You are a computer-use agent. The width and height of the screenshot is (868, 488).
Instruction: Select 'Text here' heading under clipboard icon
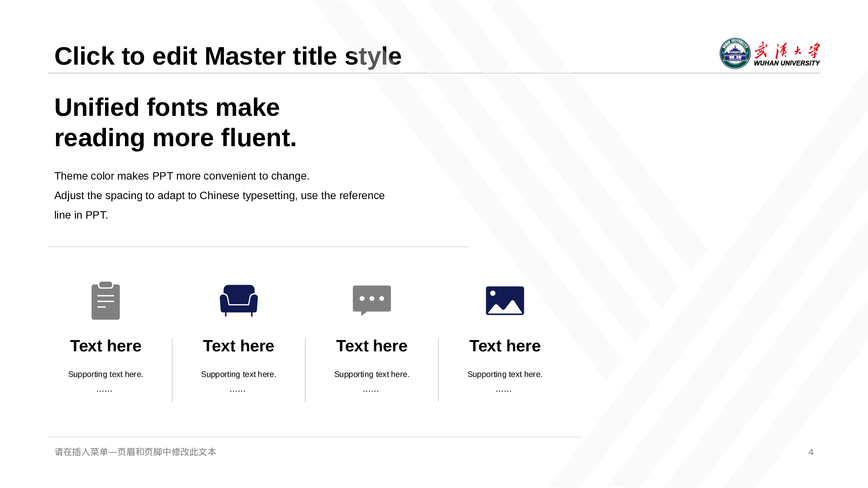pos(106,346)
